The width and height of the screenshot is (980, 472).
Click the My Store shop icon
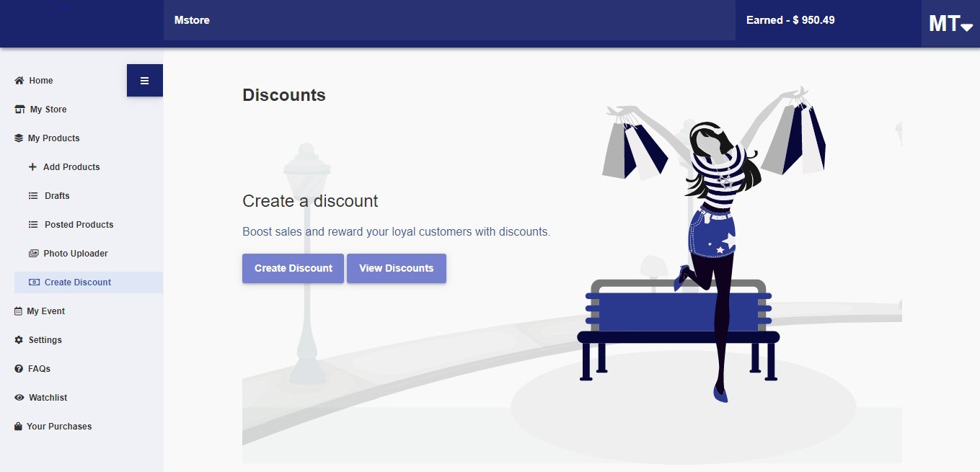19,110
